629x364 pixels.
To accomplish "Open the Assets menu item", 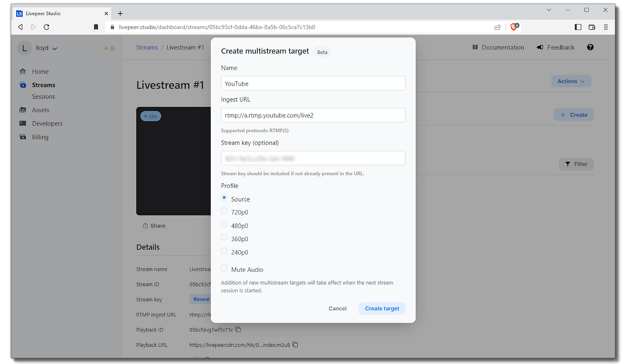I will point(40,110).
